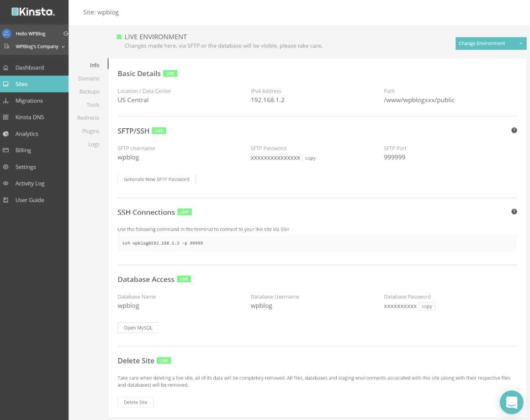
Task: Go to the Sites section
Action: (34, 84)
